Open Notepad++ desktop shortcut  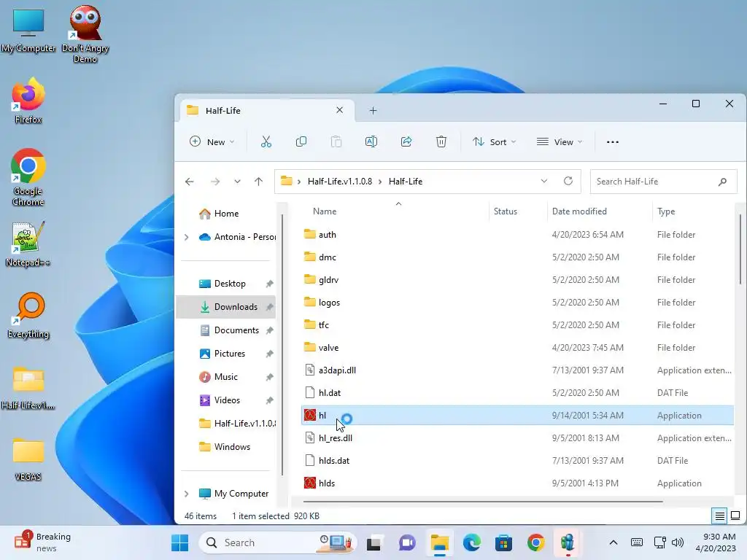pos(28,244)
